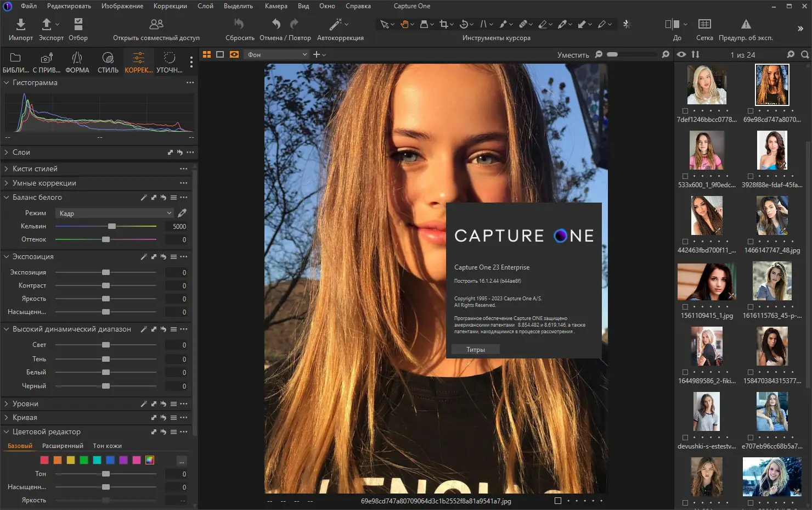The width and height of the screenshot is (812, 510).
Task: Click the Auto-correction (Автокоррекция) magic wand
Action: click(x=335, y=25)
